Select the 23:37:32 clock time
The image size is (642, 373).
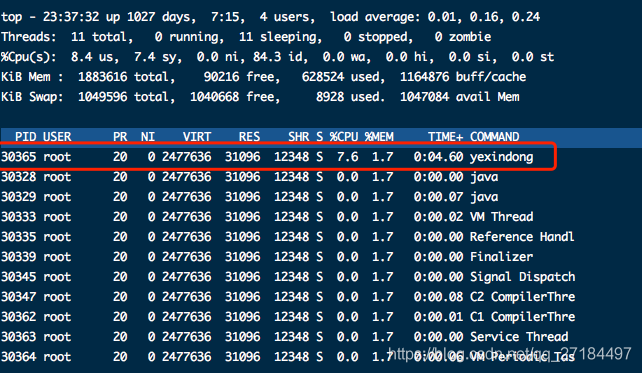[x=71, y=17]
